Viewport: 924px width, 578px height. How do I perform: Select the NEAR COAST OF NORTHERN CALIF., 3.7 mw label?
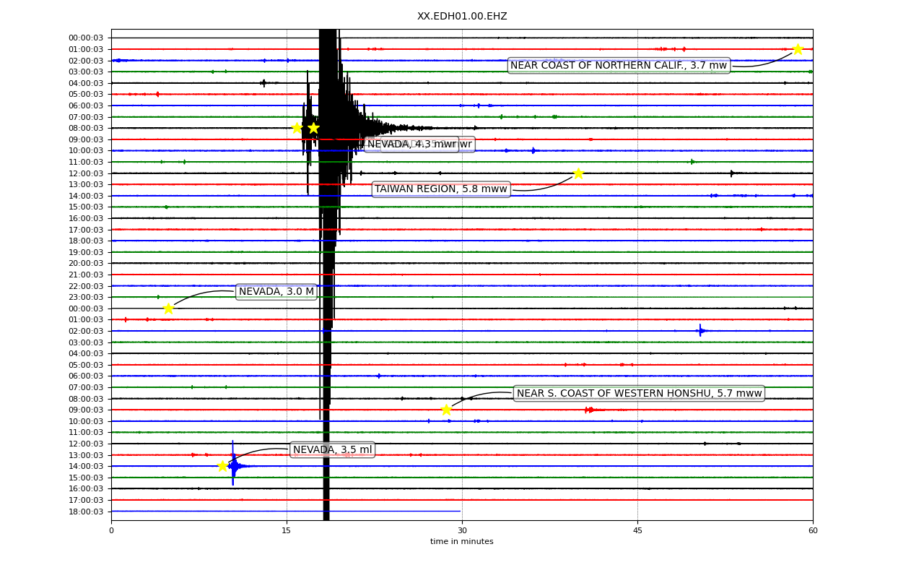(x=619, y=66)
